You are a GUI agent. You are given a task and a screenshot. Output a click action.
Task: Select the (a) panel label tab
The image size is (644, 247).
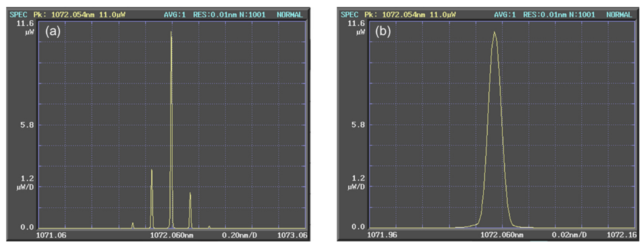pyautogui.click(x=53, y=31)
